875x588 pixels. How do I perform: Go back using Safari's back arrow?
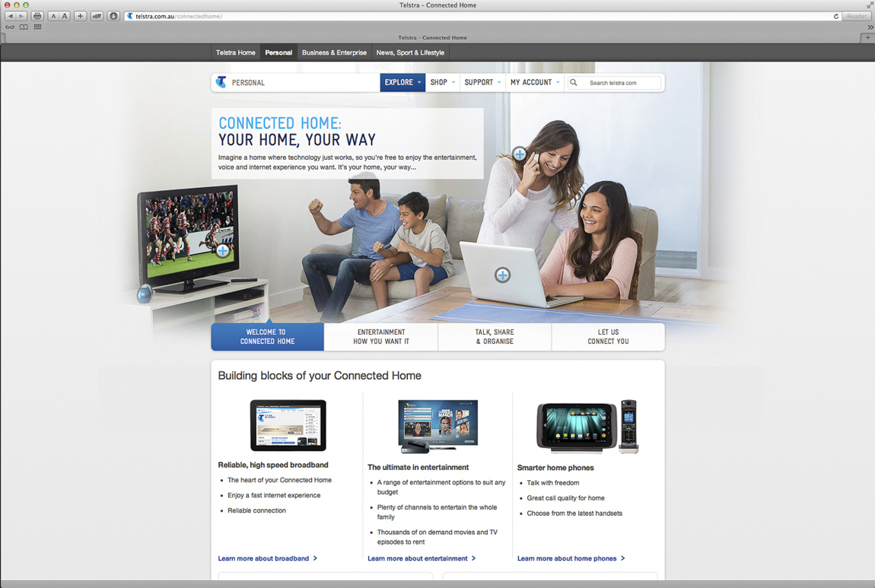pos(10,16)
